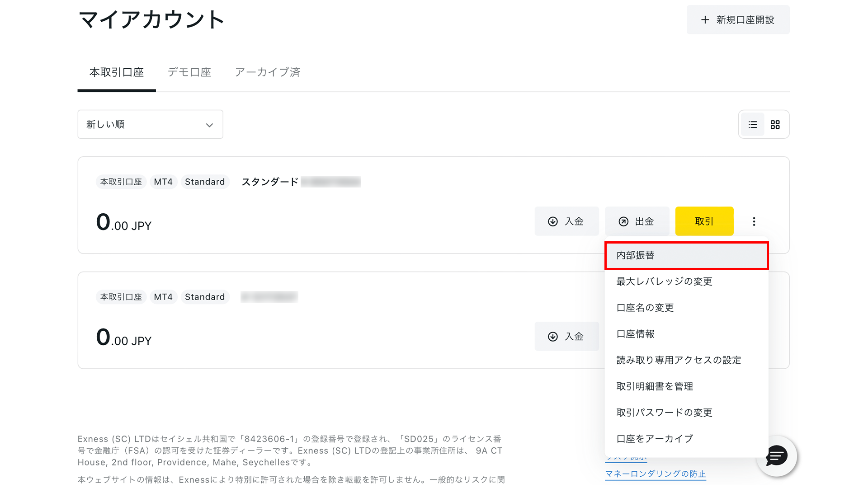868x488 pixels.
Task: Expand the 新しい順 sort dropdown
Action: coord(150,125)
